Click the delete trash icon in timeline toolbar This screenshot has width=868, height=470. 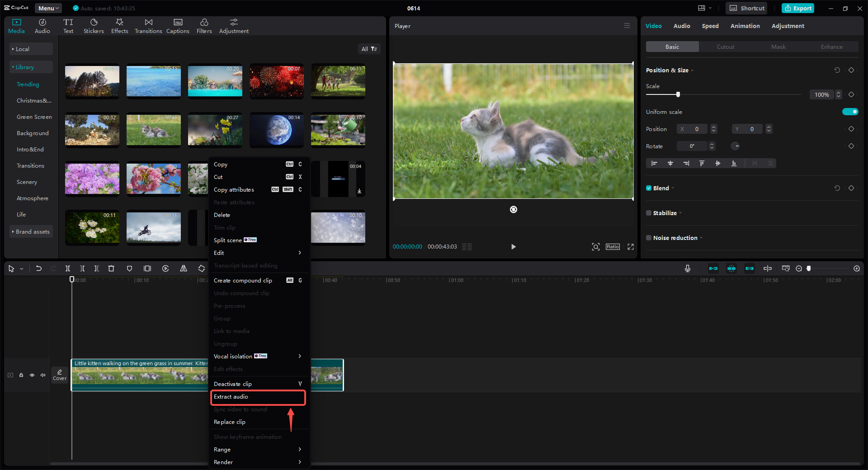coord(111,268)
